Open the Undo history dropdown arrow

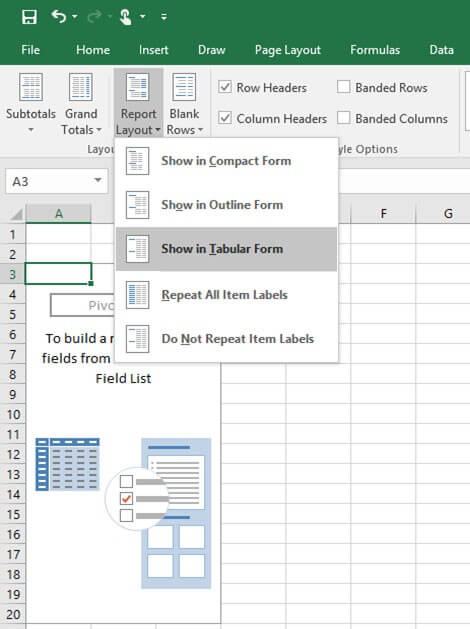(75, 17)
